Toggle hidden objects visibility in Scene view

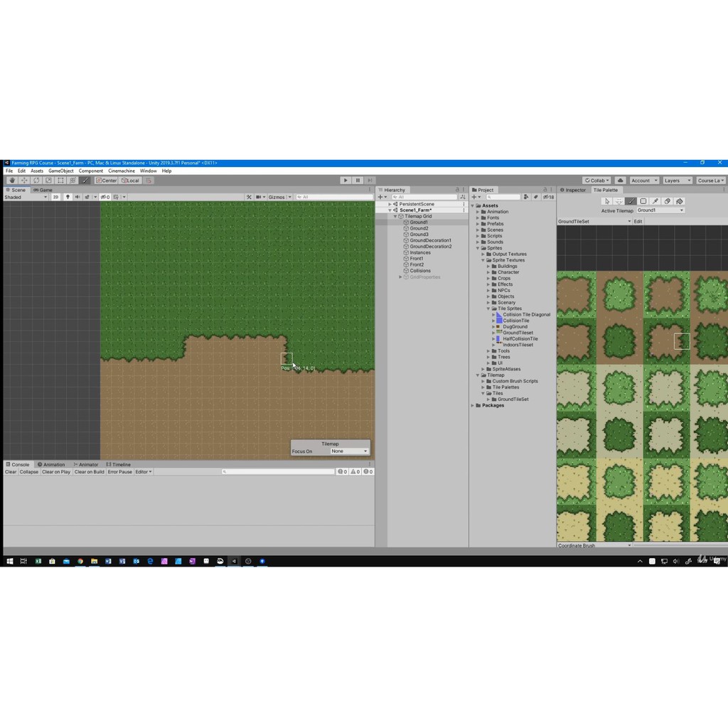pos(105,197)
